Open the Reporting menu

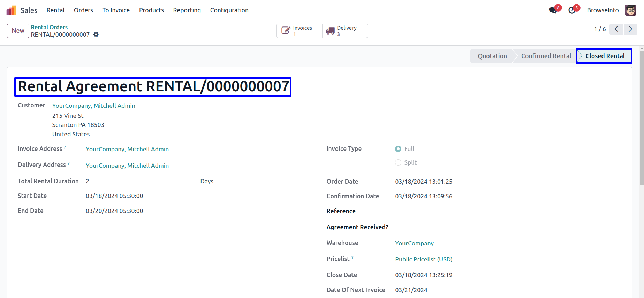(x=187, y=10)
